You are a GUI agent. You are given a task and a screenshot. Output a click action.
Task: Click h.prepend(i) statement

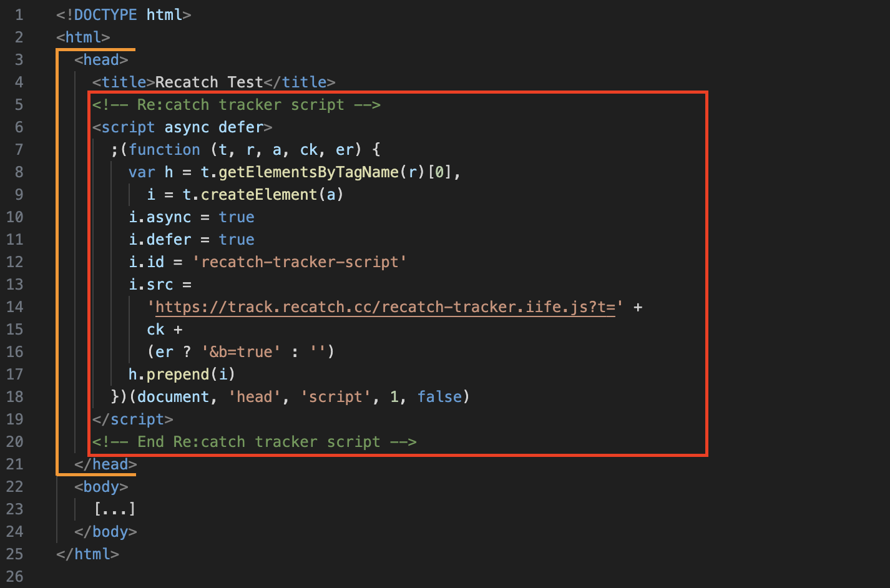pos(182,375)
